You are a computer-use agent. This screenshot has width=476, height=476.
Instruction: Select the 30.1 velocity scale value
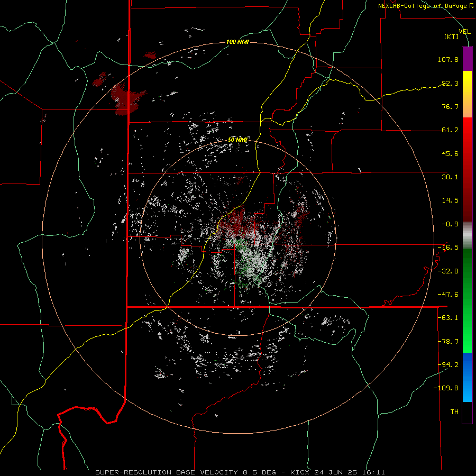tap(450, 177)
